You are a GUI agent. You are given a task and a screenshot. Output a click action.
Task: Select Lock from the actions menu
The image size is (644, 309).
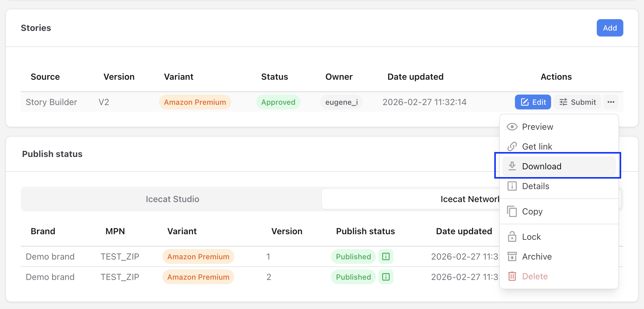point(531,237)
